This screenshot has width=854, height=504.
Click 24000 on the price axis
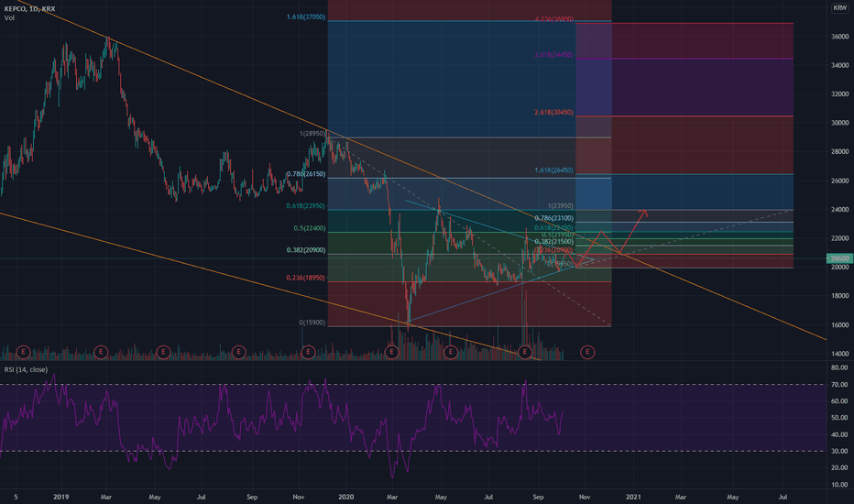tap(840, 209)
